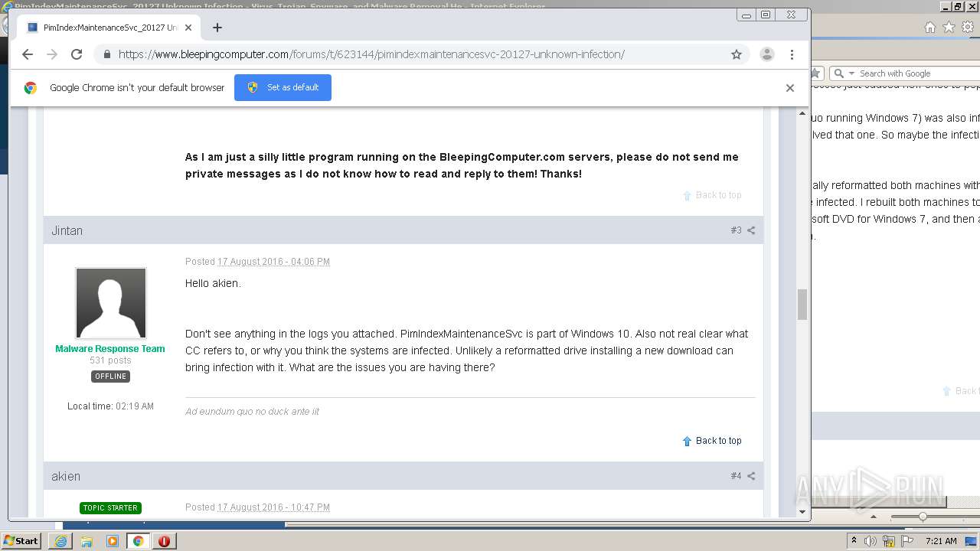Open Opera on taskbar
This screenshot has height=551, width=980.
coord(164,541)
